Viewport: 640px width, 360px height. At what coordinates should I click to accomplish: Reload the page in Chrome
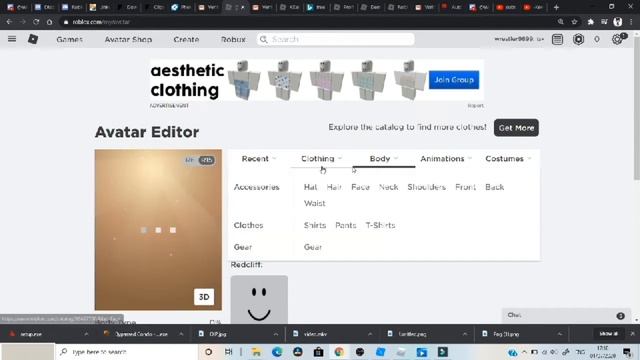coord(36,22)
